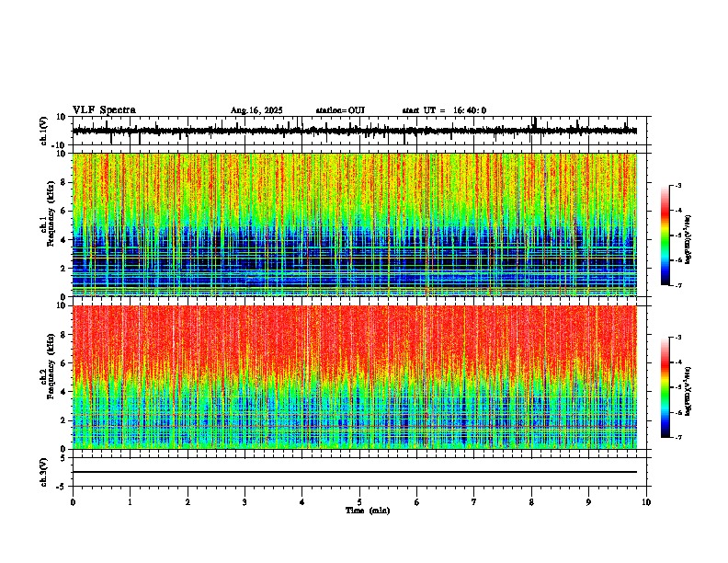Click time axis tick label "2"
Image resolution: width=728 pixels, height=563 pixels.
pos(188,502)
